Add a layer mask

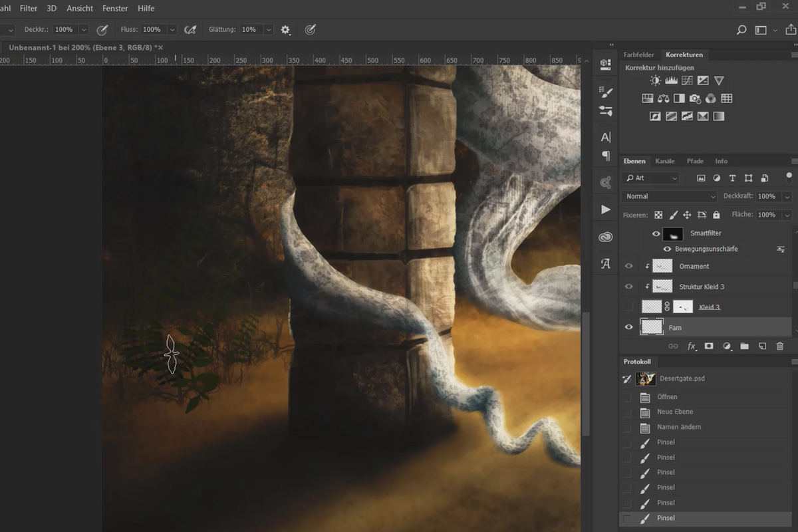709,346
